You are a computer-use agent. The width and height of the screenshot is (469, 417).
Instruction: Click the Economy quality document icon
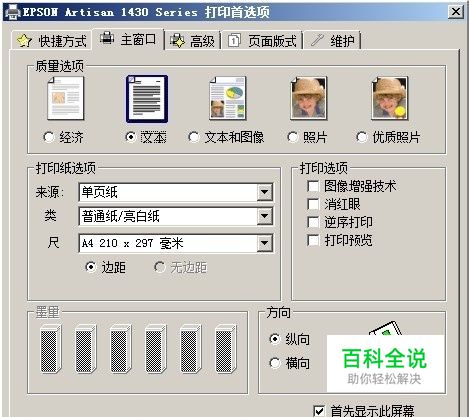pos(66,99)
